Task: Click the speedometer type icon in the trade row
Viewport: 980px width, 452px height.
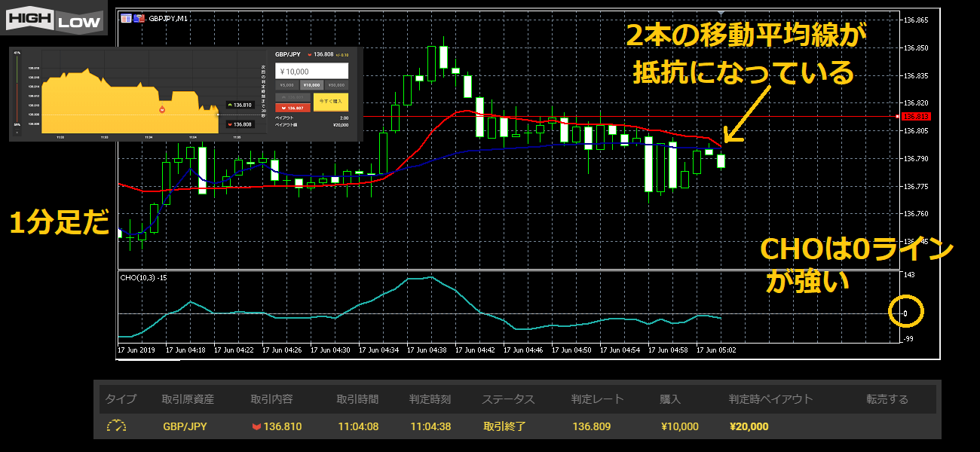Action: (116, 426)
